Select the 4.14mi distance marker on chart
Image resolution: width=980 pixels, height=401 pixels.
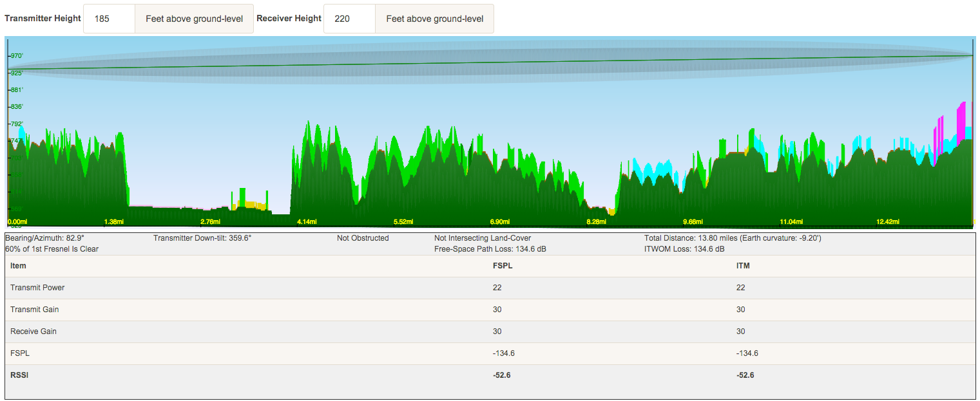[307, 221]
